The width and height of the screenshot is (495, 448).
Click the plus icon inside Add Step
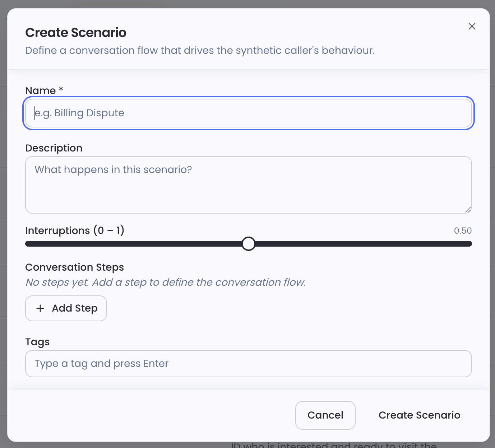[40, 308]
